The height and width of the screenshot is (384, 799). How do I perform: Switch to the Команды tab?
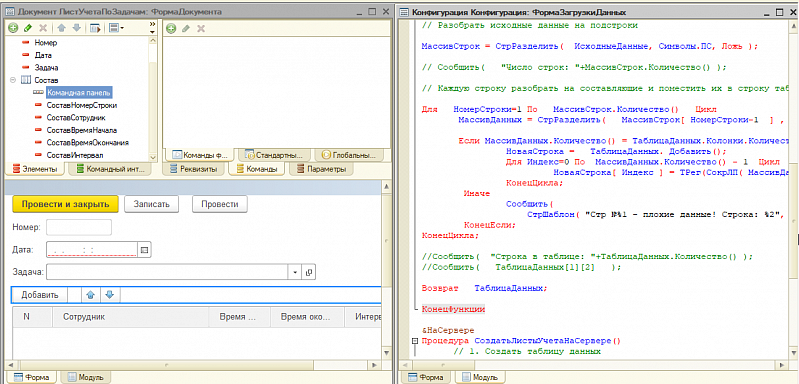[256, 169]
